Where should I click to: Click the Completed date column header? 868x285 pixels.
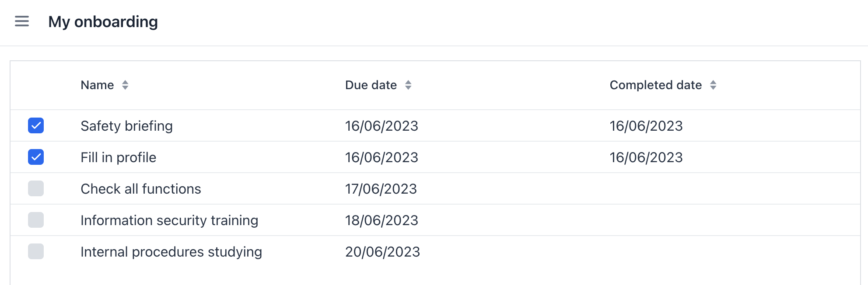pyautogui.click(x=655, y=85)
